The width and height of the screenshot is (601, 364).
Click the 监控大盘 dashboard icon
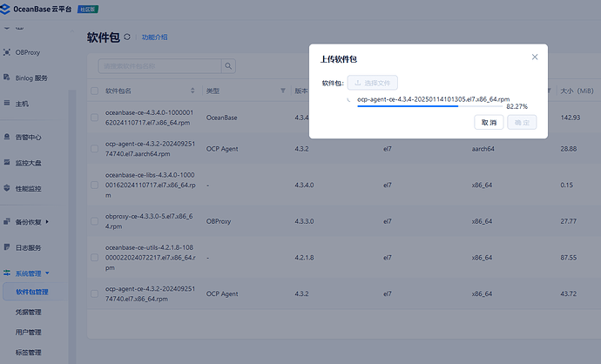(x=6, y=162)
